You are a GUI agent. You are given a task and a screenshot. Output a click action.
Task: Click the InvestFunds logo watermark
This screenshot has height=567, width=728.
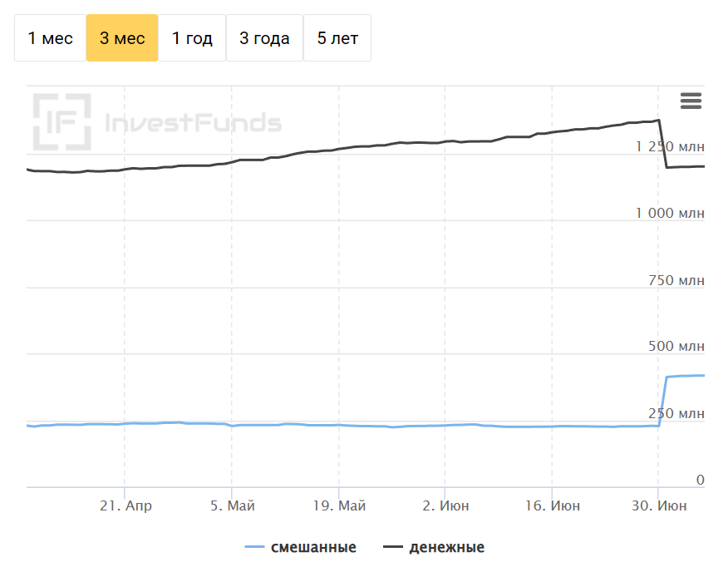pos(157,123)
